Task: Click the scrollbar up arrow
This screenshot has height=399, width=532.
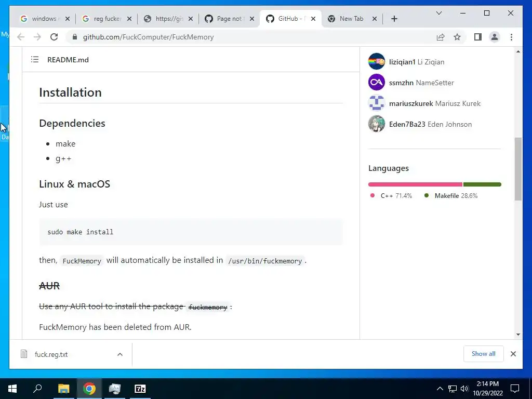Action: point(518,51)
